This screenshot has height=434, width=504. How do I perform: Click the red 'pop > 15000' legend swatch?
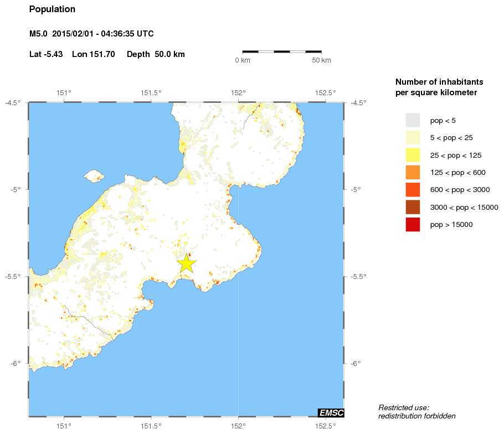413,225
